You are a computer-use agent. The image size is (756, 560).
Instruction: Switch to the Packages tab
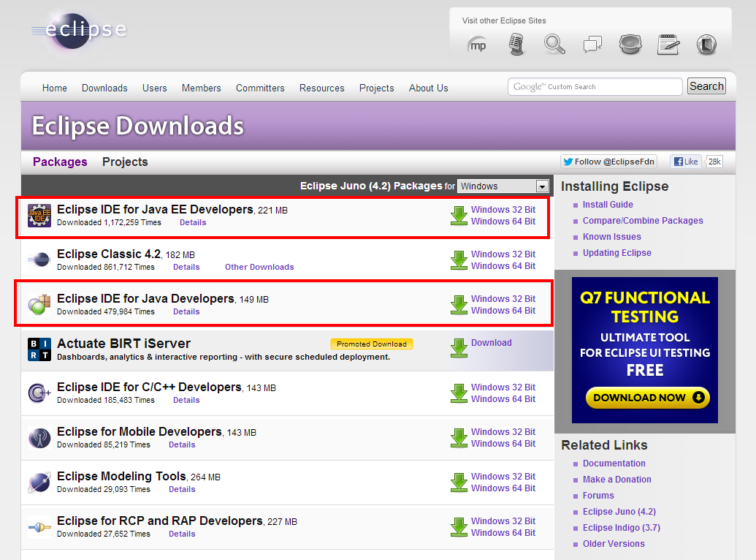tap(60, 162)
